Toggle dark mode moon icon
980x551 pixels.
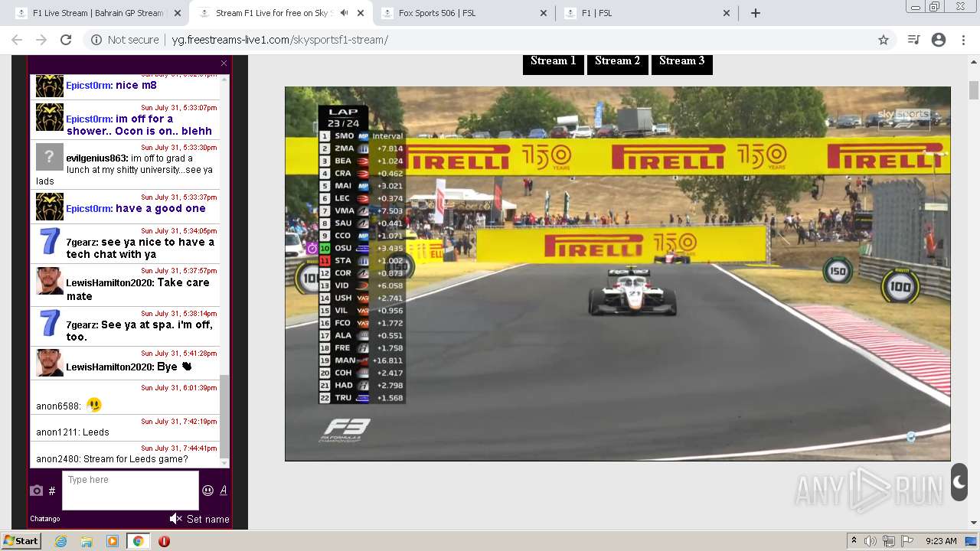pos(959,482)
